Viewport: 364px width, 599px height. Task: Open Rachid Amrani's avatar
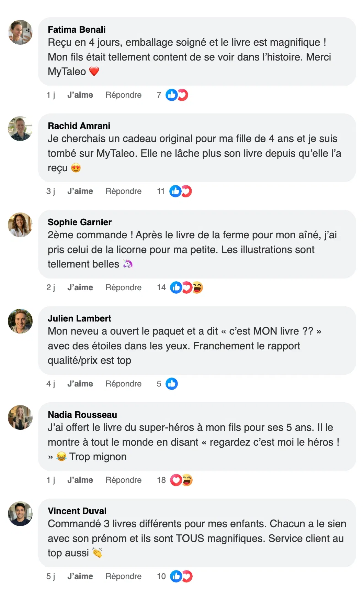(20, 129)
